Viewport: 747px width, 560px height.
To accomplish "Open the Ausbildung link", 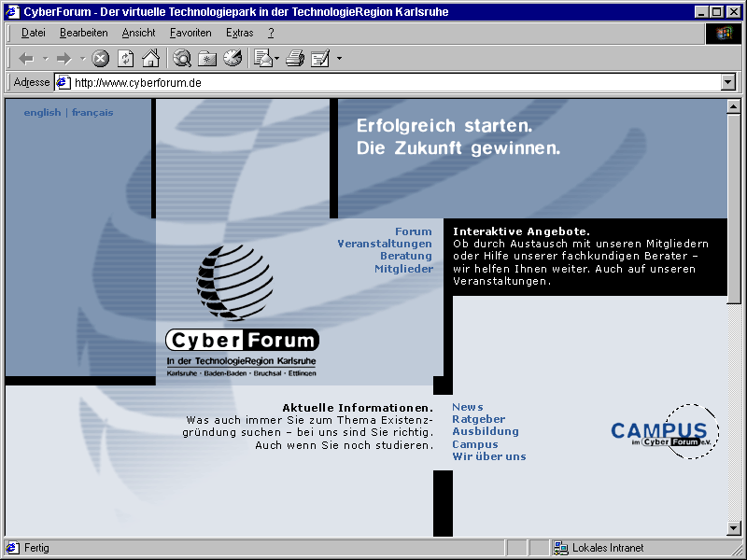I will 486,431.
